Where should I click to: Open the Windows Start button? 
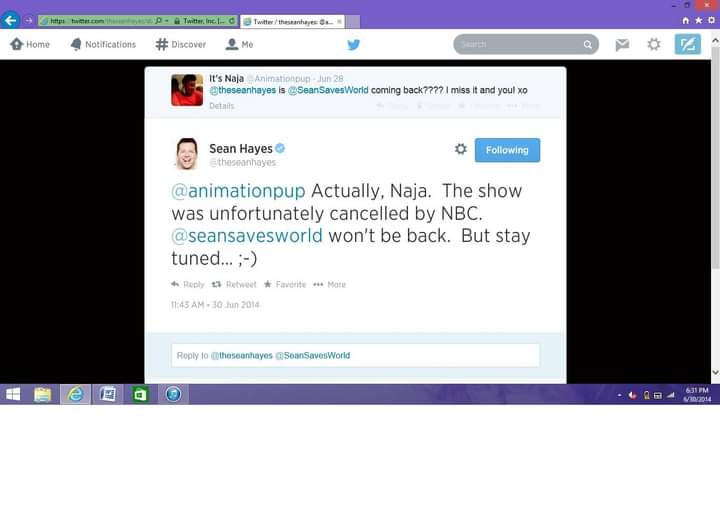[x=13, y=394]
